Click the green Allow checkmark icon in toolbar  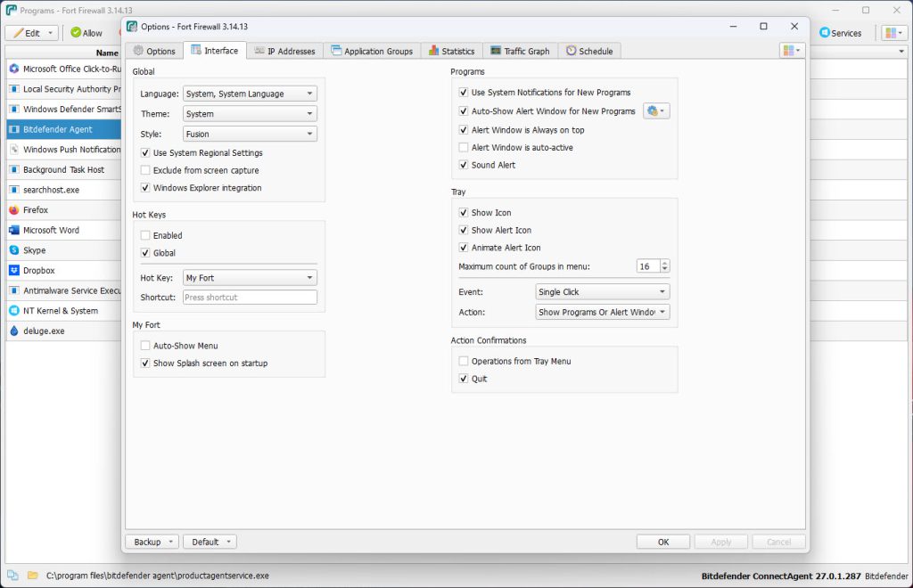pyautogui.click(x=76, y=33)
